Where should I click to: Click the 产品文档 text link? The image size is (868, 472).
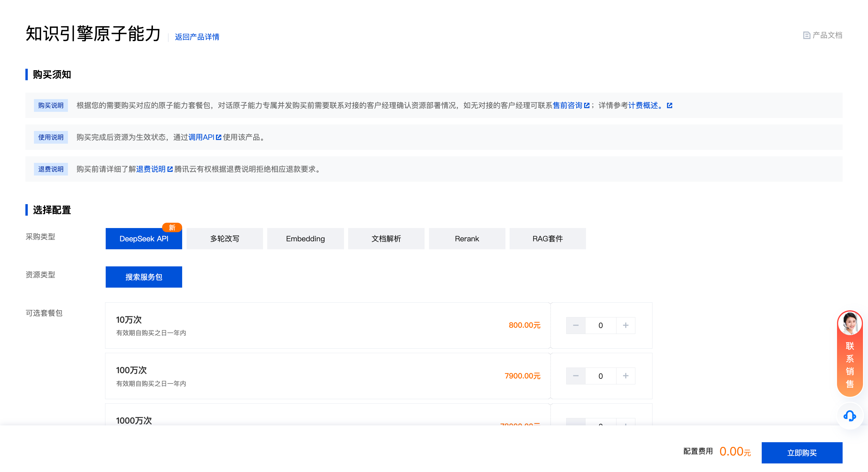pyautogui.click(x=827, y=35)
